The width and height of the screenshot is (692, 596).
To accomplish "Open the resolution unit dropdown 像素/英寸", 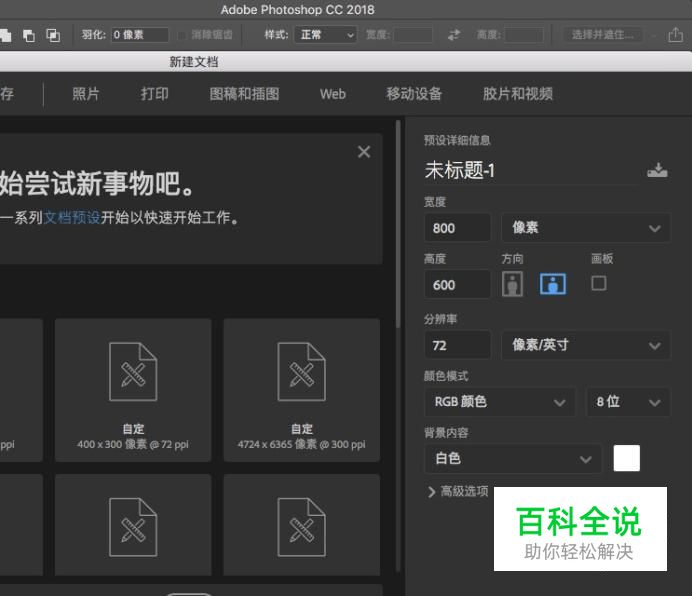I will 586,345.
